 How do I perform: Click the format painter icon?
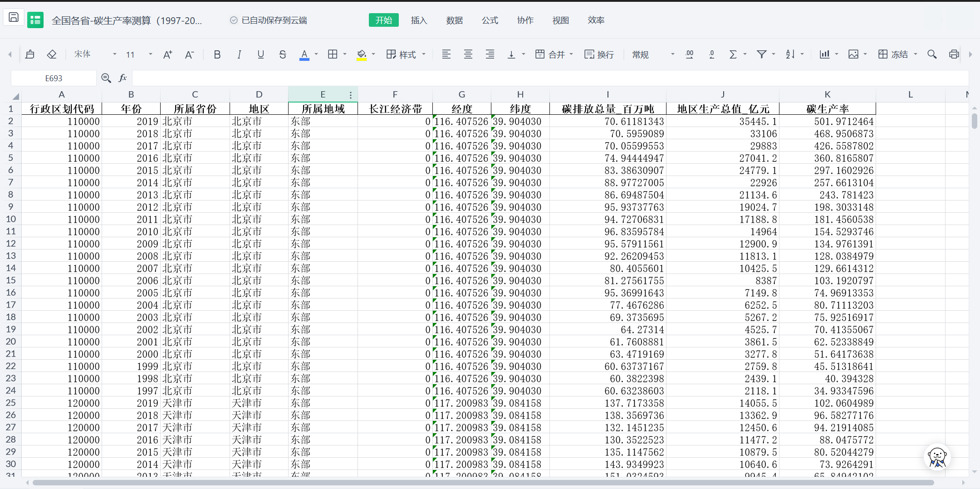tap(30, 54)
